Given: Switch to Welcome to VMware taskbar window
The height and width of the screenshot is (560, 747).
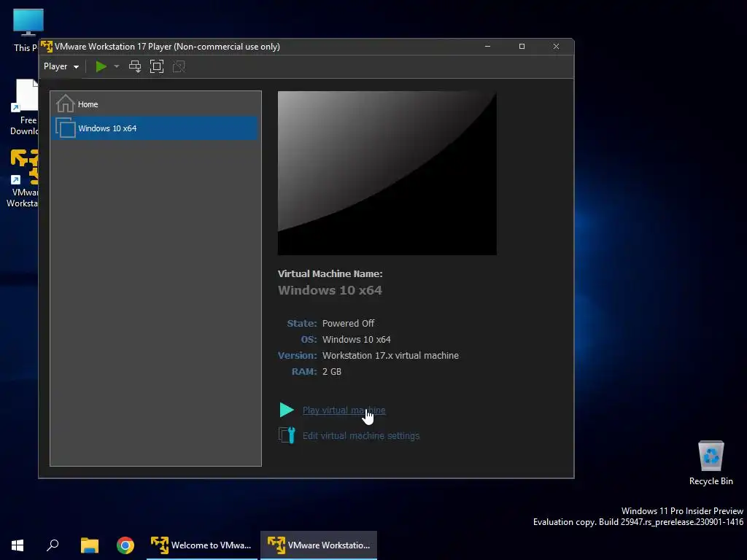Looking at the screenshot, I should [x=202, y=545].
